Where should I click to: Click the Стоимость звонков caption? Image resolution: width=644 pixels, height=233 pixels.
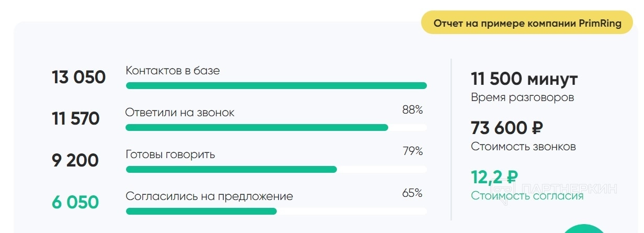pyautogui.click(x=523, y=147)
